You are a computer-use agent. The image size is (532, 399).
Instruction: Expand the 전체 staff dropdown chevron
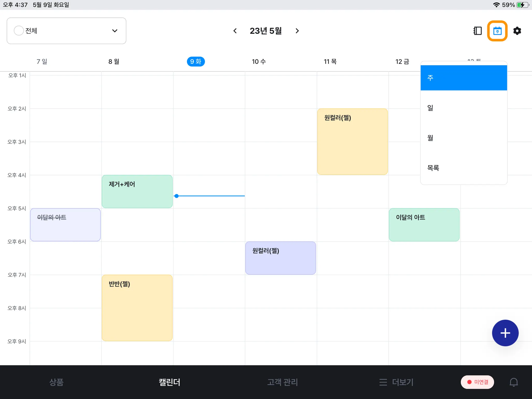click(115, 31)
